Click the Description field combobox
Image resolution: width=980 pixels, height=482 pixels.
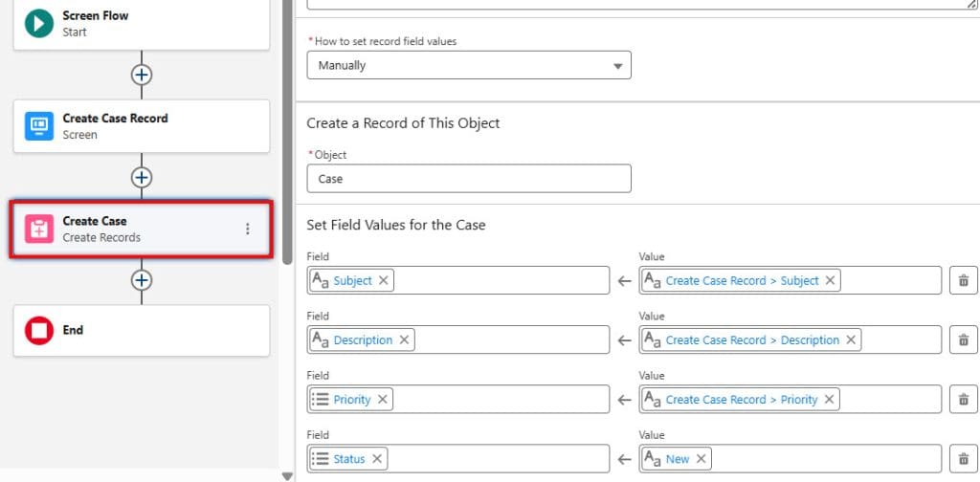(x=458, y=340)
